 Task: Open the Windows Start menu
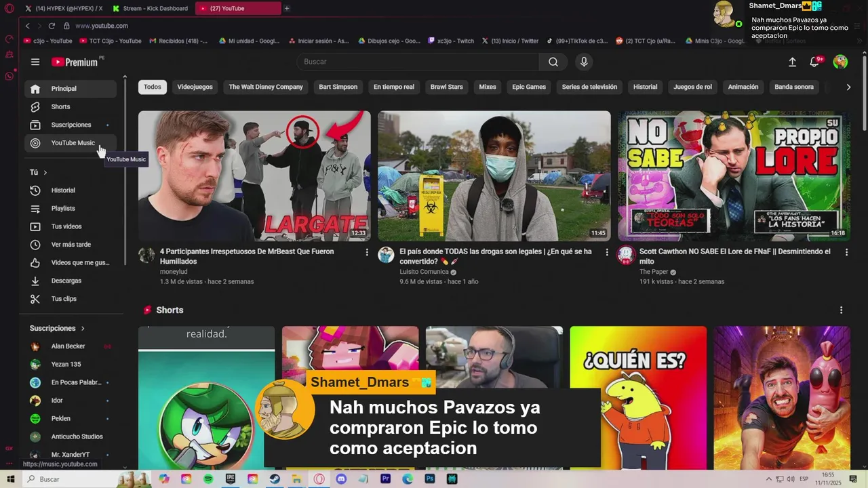(10, 479)
